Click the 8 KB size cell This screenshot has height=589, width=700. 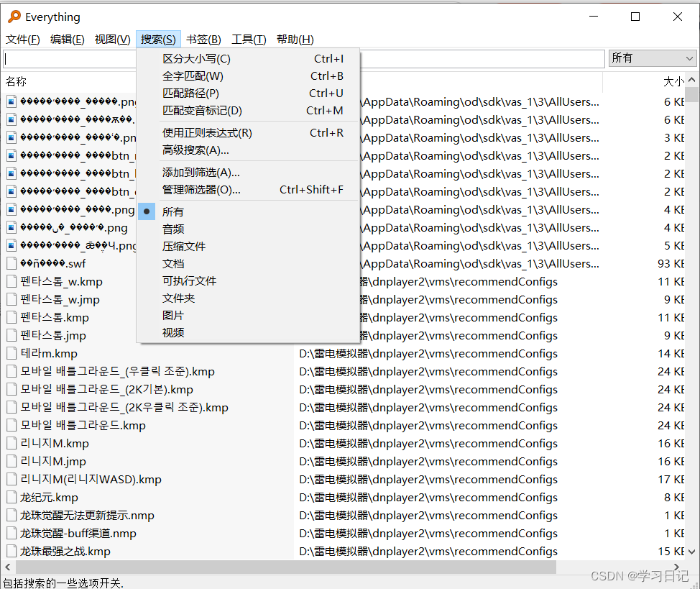coord(673,498)
